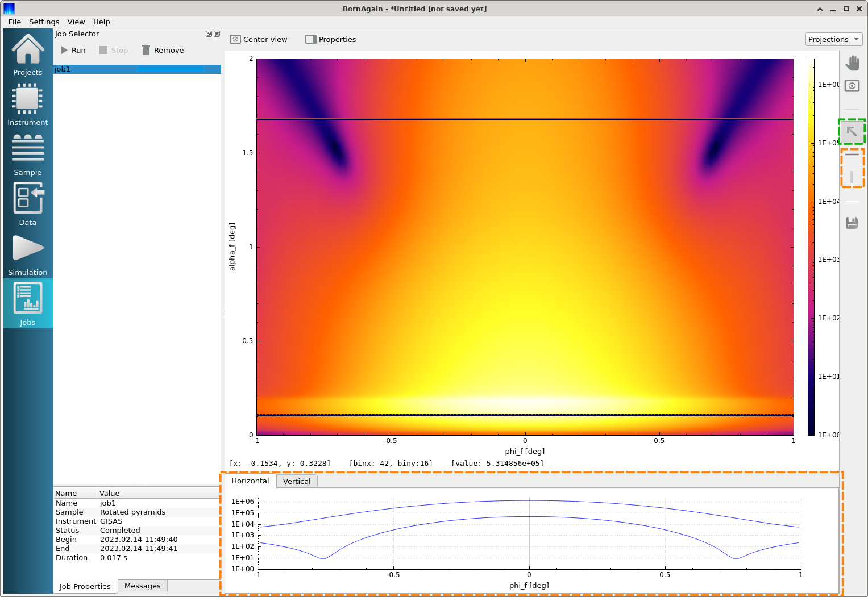The width and height of the screenshot is (868, 597).
Task: Switch to the Horizontal projections tab
Action: [250, 481]
